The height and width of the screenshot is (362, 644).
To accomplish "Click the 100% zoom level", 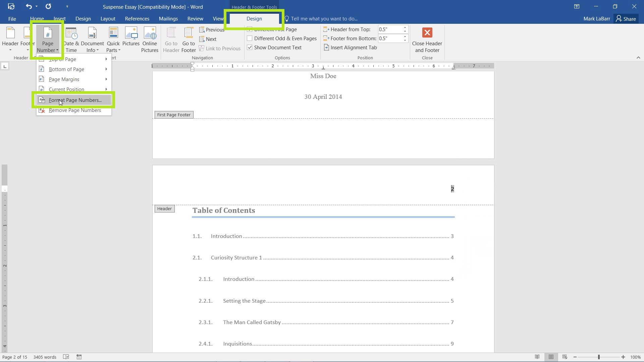I will [x=635, y=357].
